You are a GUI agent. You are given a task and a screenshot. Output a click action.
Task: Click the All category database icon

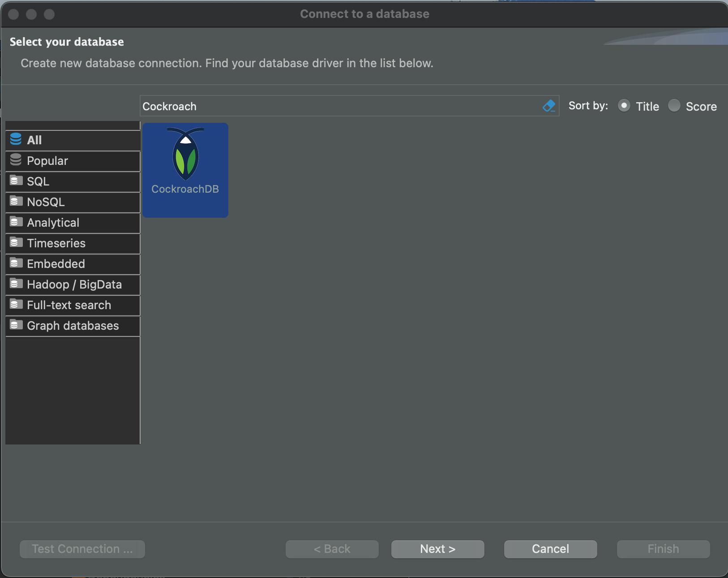(16, 139)
